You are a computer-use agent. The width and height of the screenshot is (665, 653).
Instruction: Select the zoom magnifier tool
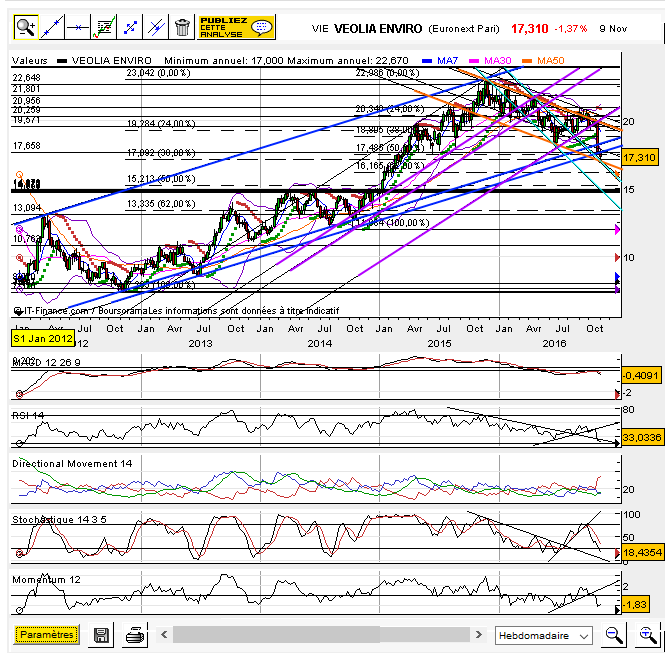[25, 27]
